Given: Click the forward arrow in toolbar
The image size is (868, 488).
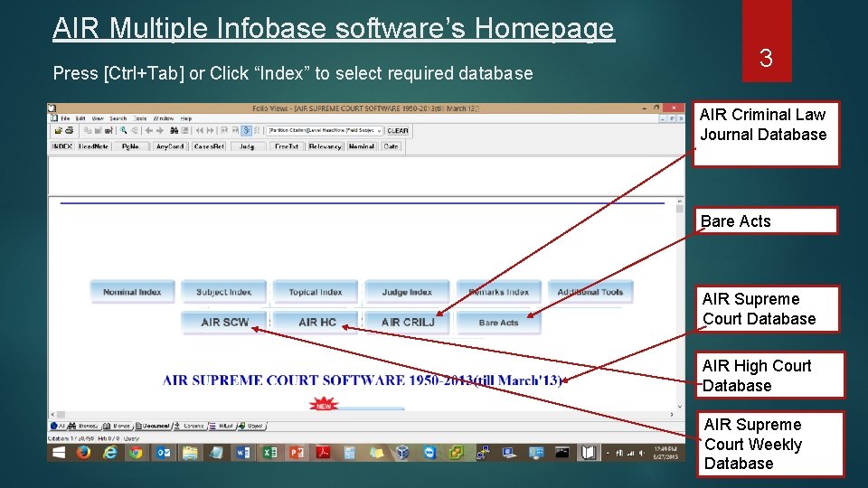Looking at the screenshot, I should [x=160, y=130].
